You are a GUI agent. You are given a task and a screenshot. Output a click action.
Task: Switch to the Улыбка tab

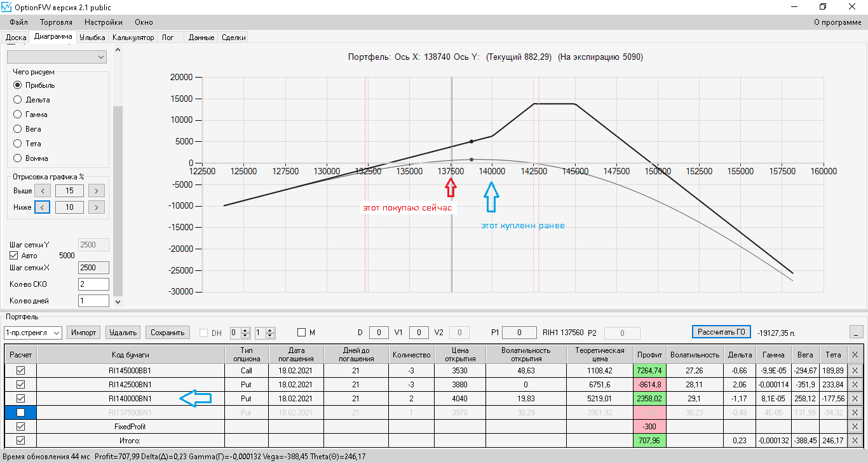[x=92, y=38]
